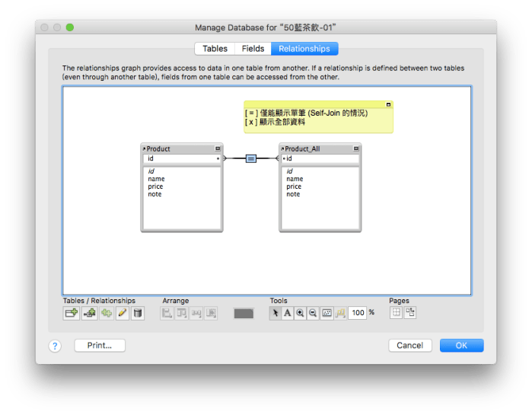Click the Print… button
This screenshot has height=415, width=532.
pyautogui.click(x=100, y=346)
